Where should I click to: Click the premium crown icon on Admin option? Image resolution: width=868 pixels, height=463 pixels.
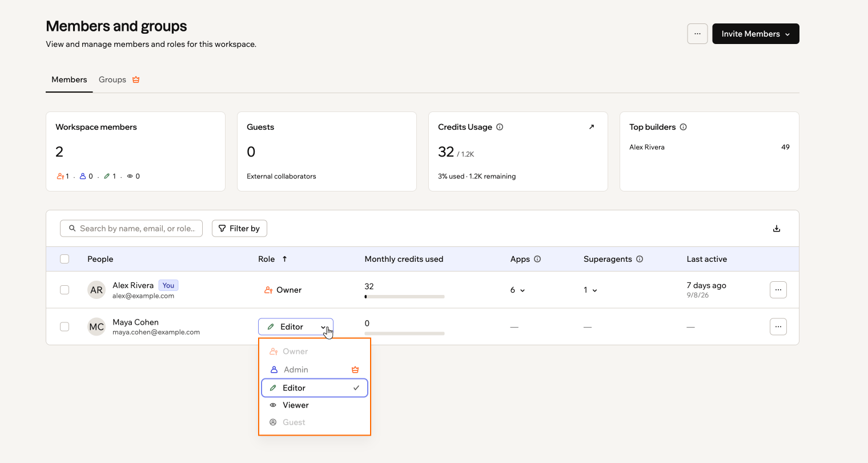[355, 370]
